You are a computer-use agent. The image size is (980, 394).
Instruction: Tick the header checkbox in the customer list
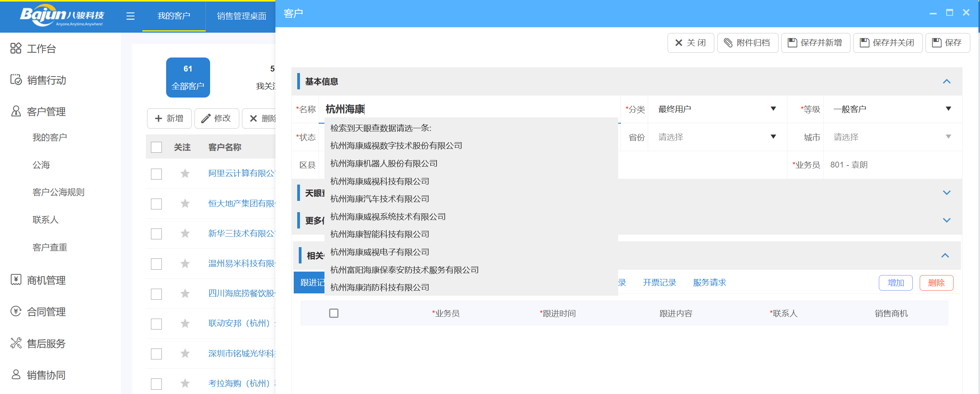point(156,147)
